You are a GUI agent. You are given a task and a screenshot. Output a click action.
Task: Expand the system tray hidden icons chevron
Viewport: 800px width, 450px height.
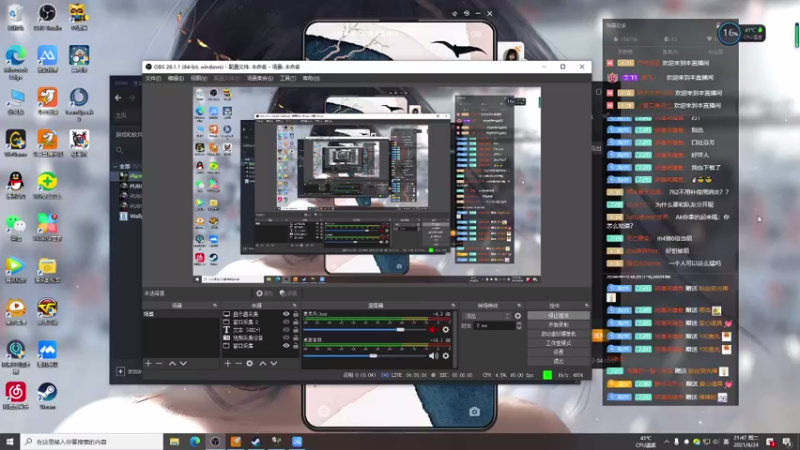[666, 442]
